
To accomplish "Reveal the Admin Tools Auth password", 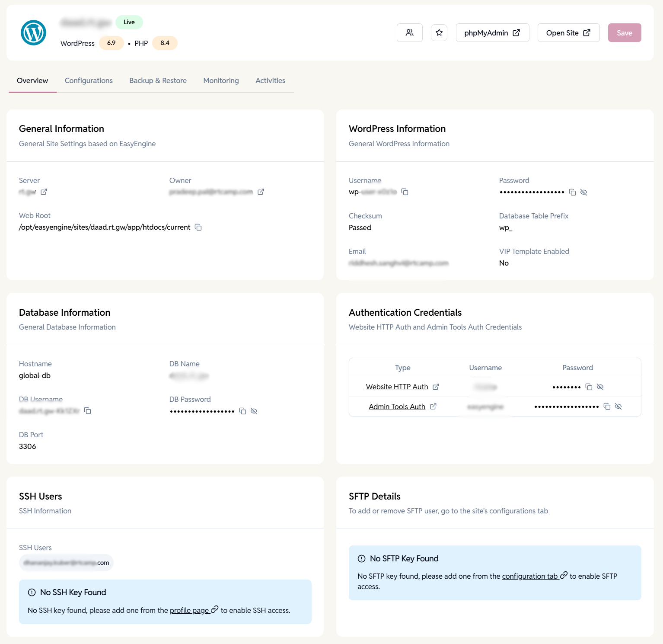I will [x=618, y=407].
